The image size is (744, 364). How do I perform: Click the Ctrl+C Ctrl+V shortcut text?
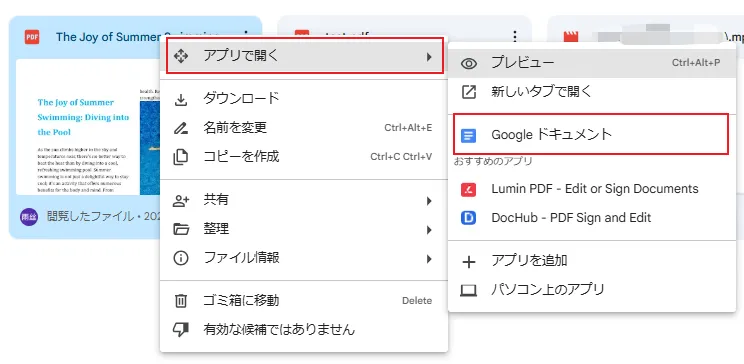pos(401,157)
